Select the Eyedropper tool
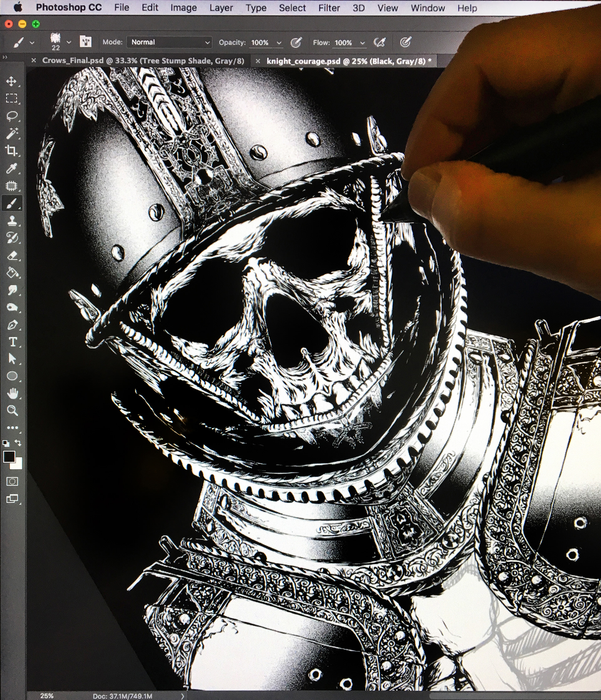The height and width of the screenshot is (700, 601). click(12, 168)
